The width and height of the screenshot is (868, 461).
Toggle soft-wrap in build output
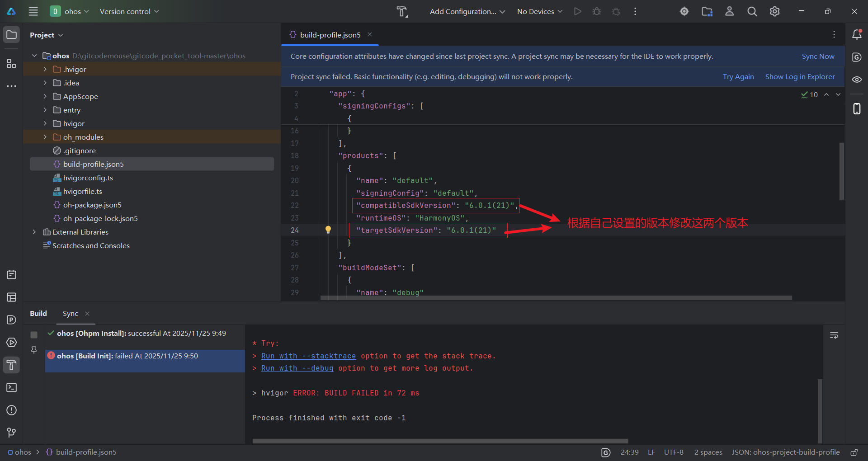[x=834, y=335]
